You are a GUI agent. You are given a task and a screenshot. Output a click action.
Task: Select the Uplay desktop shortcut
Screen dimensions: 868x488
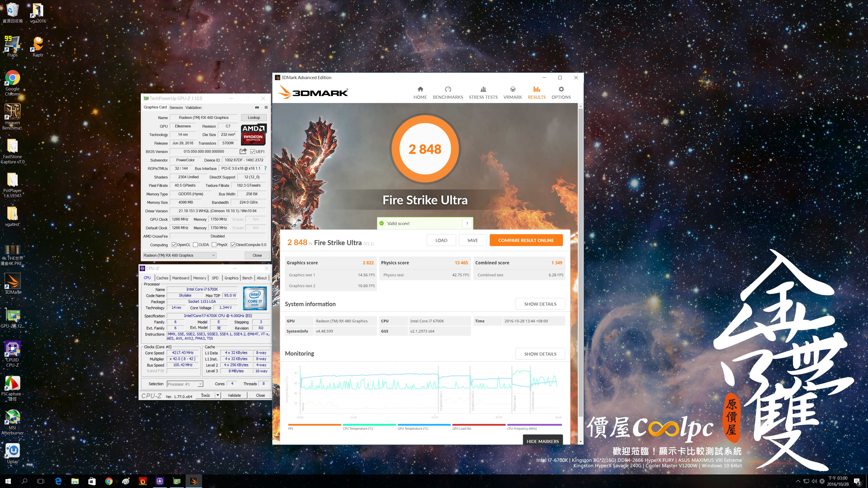point(12,454)
